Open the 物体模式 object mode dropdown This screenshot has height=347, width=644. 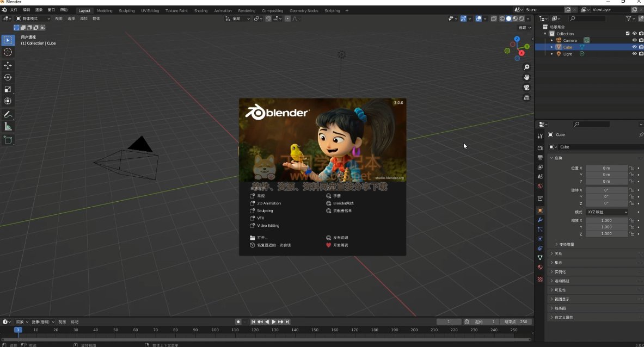coord(33,18)
